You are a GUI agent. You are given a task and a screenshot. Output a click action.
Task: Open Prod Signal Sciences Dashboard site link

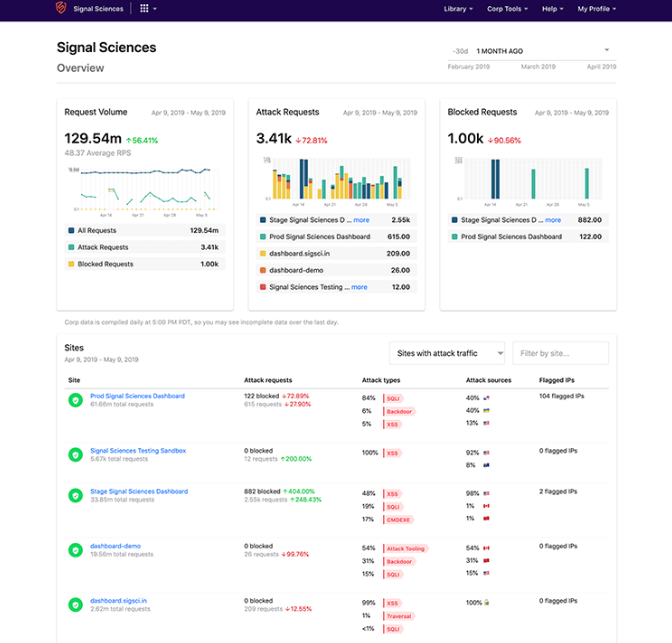pyautogui.click(x=137, y=396)
